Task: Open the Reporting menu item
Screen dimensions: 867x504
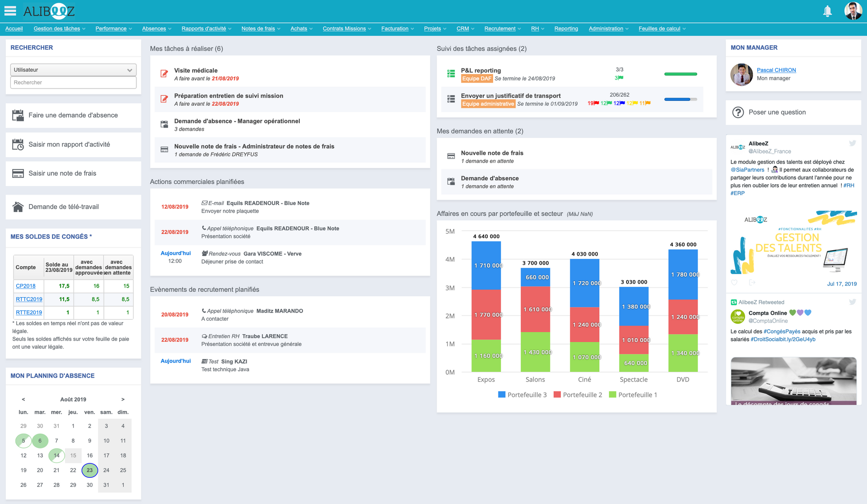Action: pyautogui.click(x=566, y=28)
